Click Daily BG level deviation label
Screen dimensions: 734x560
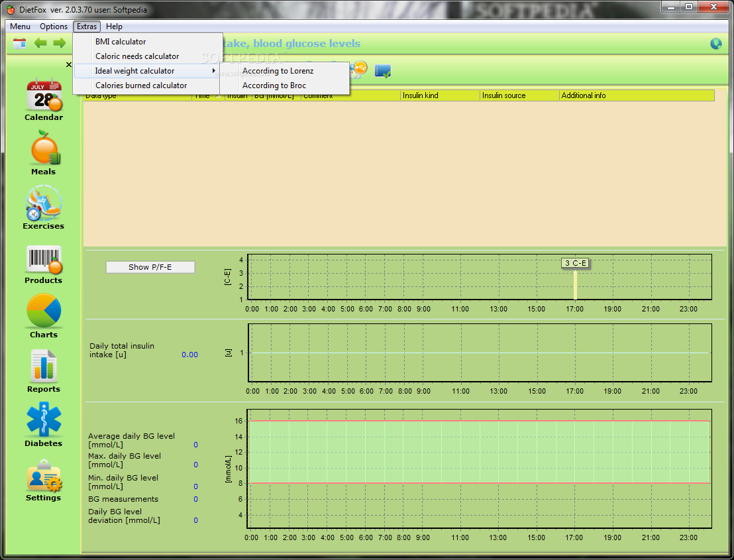(124, 516)
